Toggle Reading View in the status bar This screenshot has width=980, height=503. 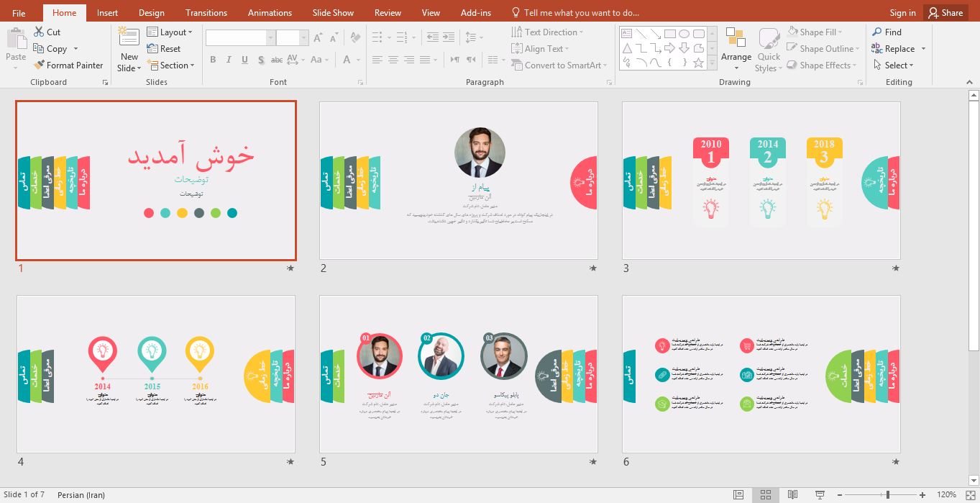[x=792, y=495]
